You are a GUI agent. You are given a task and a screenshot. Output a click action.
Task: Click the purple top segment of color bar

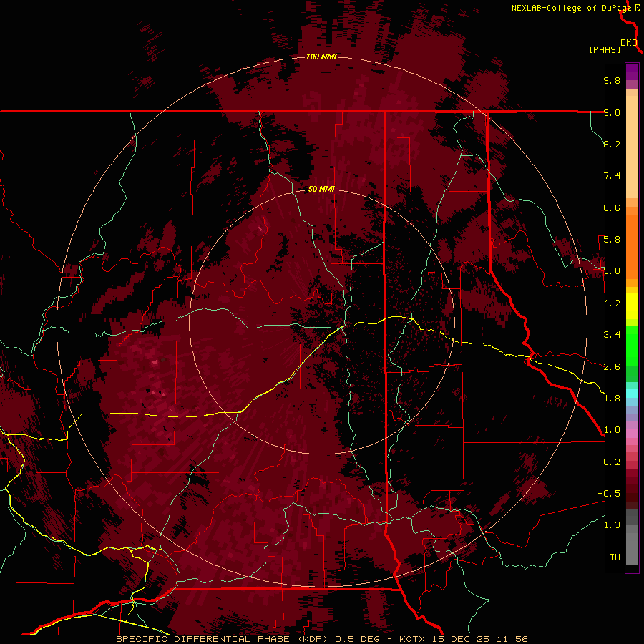pos(632,72)
